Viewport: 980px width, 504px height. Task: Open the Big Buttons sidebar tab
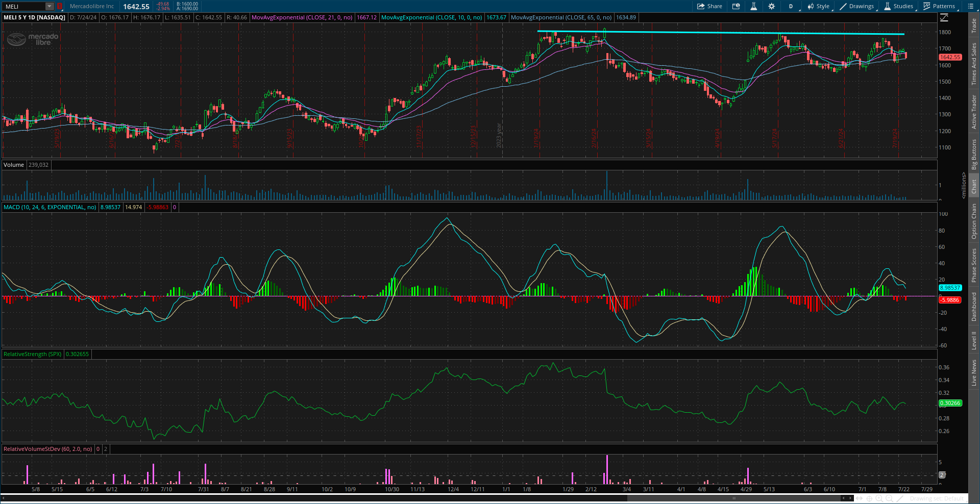click(x=974, y=154)
